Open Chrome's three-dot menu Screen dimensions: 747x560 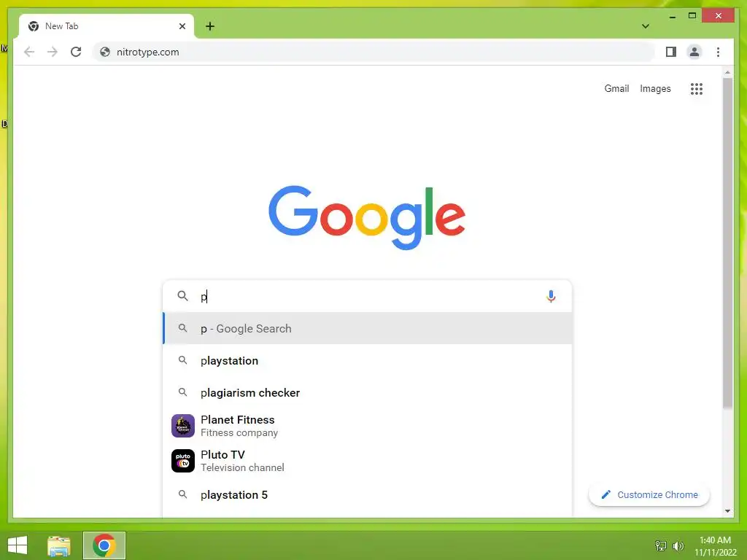pos(718,52)
